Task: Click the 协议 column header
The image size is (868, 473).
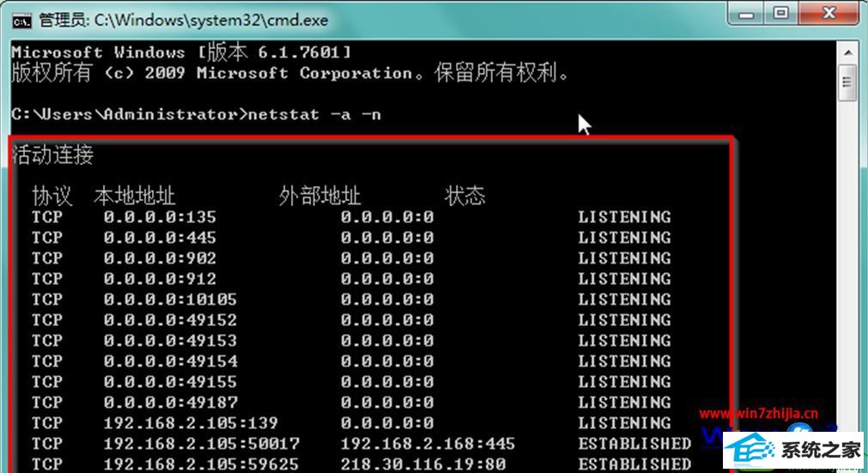Action: click(52, 196)
